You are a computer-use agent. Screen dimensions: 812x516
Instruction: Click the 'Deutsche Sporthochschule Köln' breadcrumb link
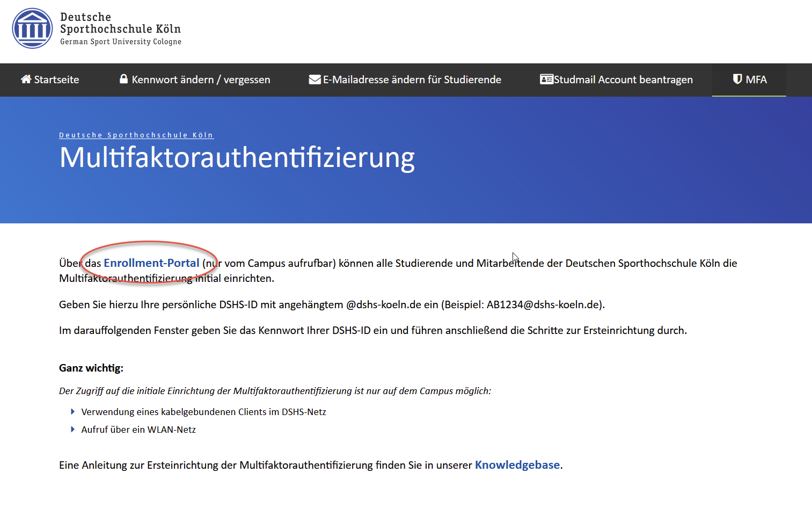coord(136,135)
